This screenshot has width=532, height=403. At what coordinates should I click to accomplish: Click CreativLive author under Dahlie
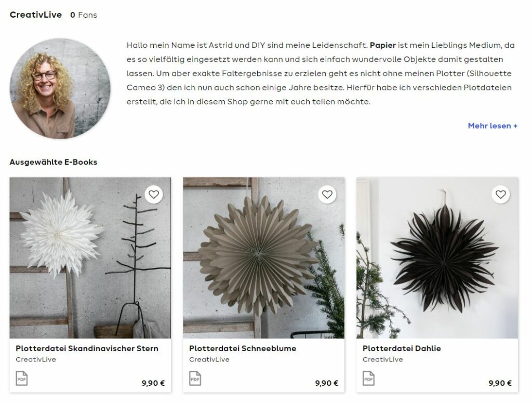(382, 359)
